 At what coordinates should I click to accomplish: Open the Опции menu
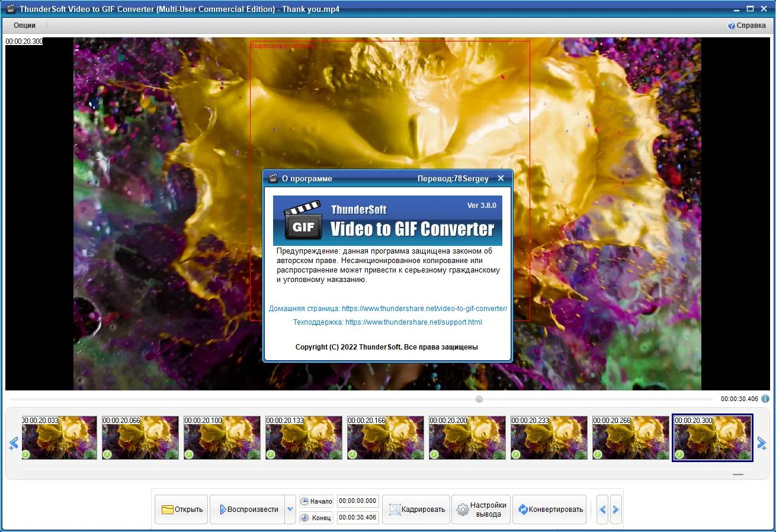coord(25,25)
